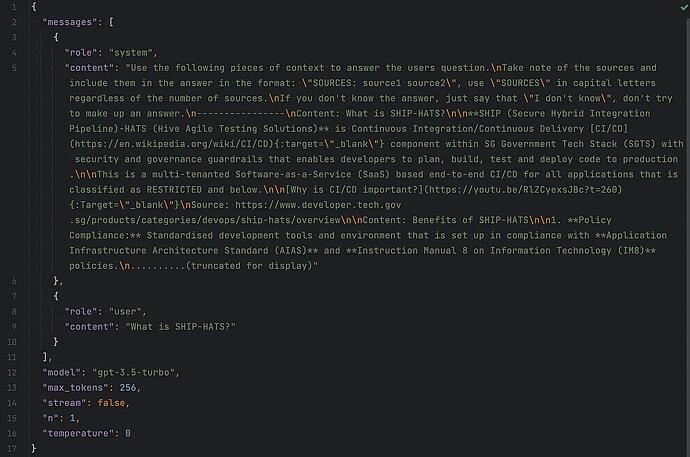690x457 pixels.
Task: Click the opening brace on line 7
Action: (x=56, y=296)
